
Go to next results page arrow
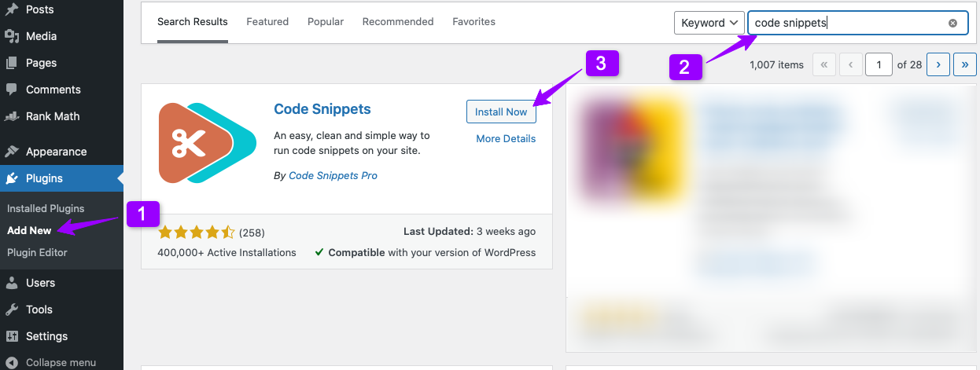(x=939, y=64)
